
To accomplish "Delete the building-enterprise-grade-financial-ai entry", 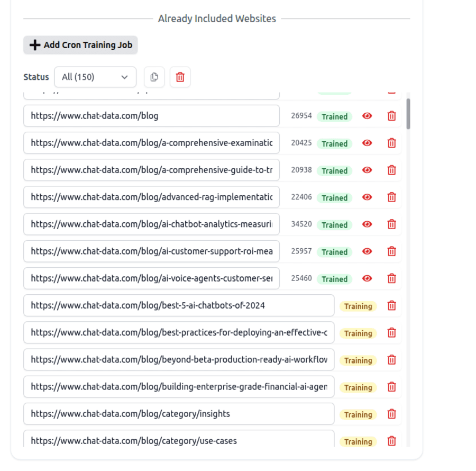I will [391, 387].
